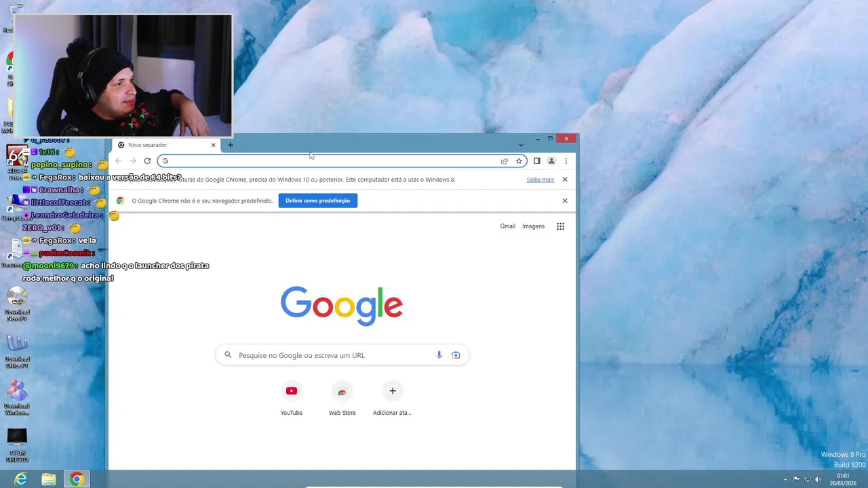Viewport: 868px width, 488px height.
Task: Open Download Nero PT desktop icon
Action: (17, 304)
